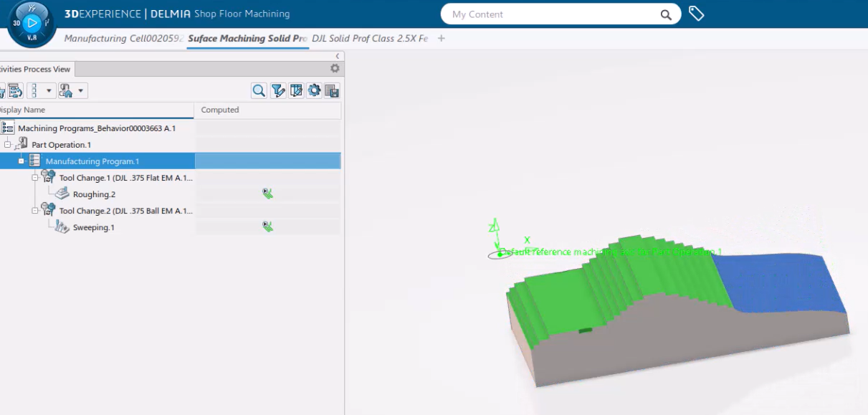Image resolution: width=868 pixels, height=415 pixels.
Task: Select the Sweeping.1 operation
Action: coord(94,227)
